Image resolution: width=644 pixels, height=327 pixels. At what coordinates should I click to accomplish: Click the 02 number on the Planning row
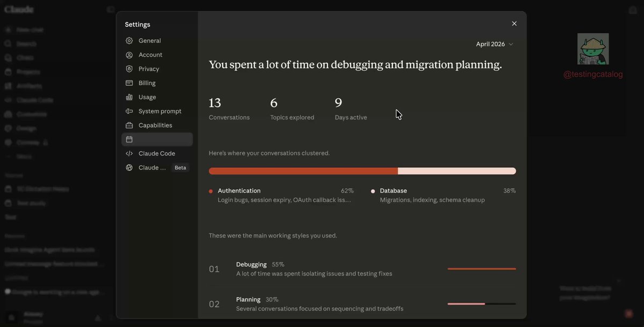214,304
